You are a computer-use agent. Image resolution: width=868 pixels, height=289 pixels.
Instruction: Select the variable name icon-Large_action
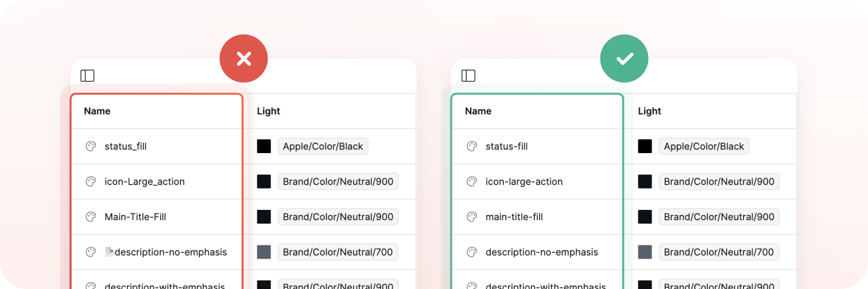[145, 182]
